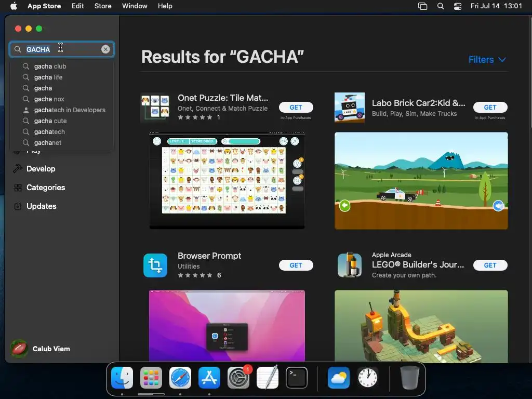The image size is (532, 399).
Task: Choose the "gachatech" search suggestion
Action: [x=61, y=131]
